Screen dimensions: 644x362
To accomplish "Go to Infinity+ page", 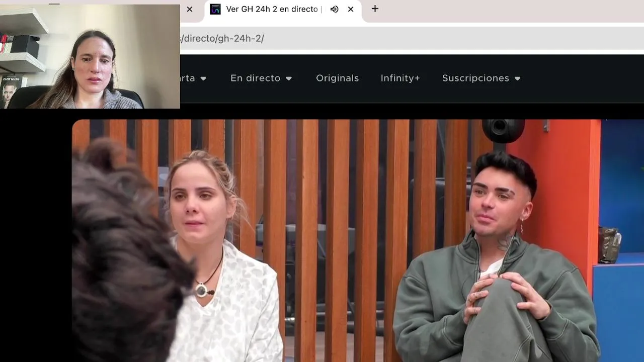I will tap(400, 78).
